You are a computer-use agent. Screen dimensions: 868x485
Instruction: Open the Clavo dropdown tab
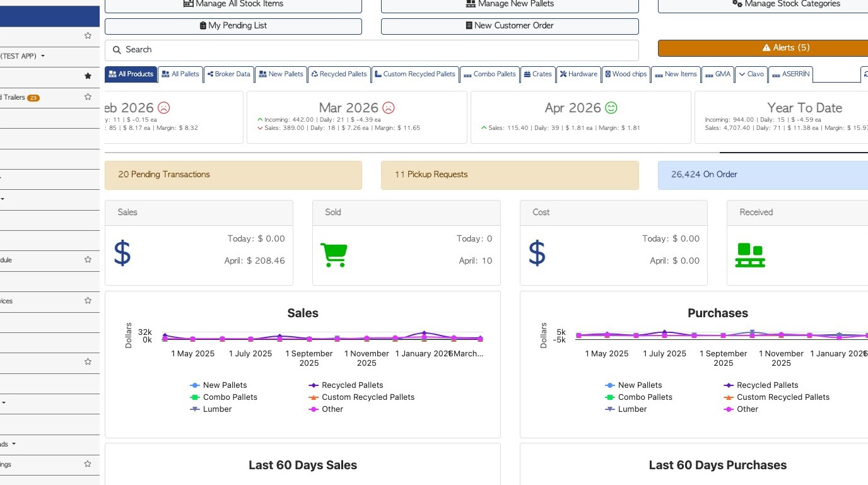(751, 74)
